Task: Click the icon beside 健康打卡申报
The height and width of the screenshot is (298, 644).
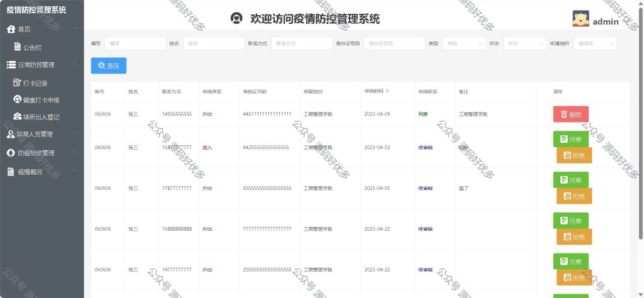Action: [x=17, y=99]
